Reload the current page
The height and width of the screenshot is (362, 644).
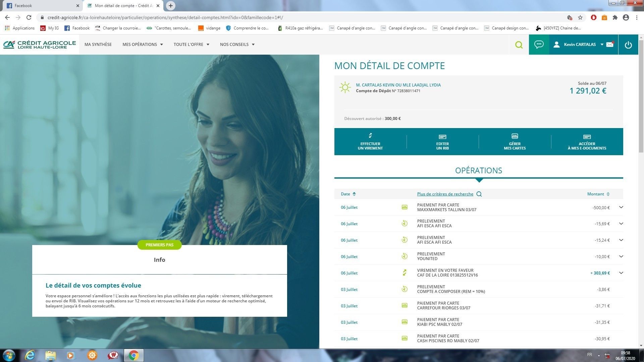(29, 17)
